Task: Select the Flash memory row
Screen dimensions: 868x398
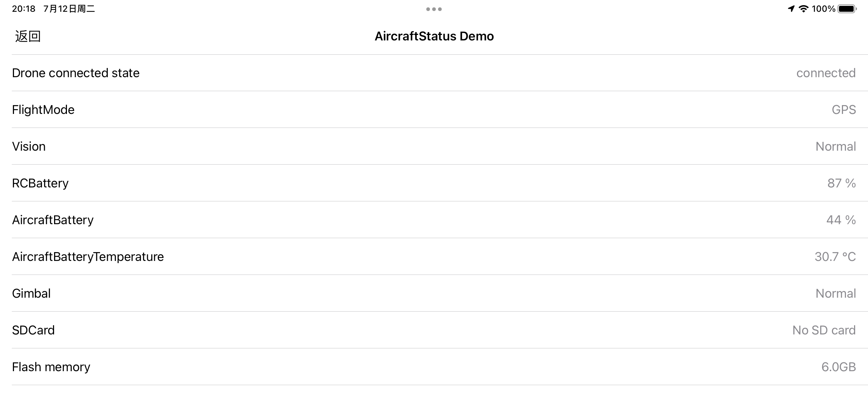Action: pyautogui.click(x=440, y=367)
